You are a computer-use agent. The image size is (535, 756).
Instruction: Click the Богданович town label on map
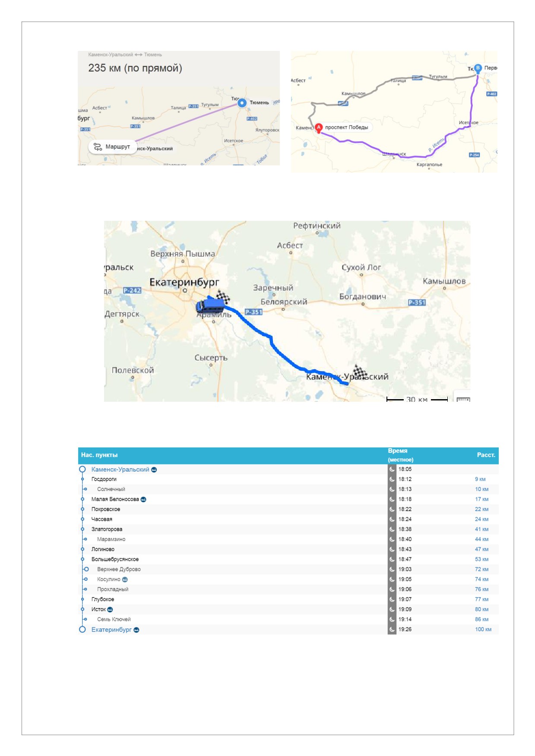[363, 296]
